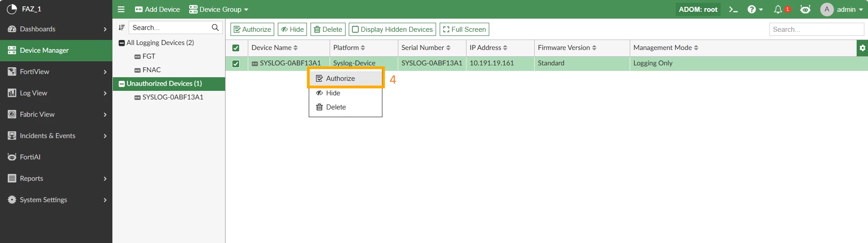This screenshot has height=243, width=868.
Task: Click the FAZ_1 logo icon
Action: click(12, 9)
